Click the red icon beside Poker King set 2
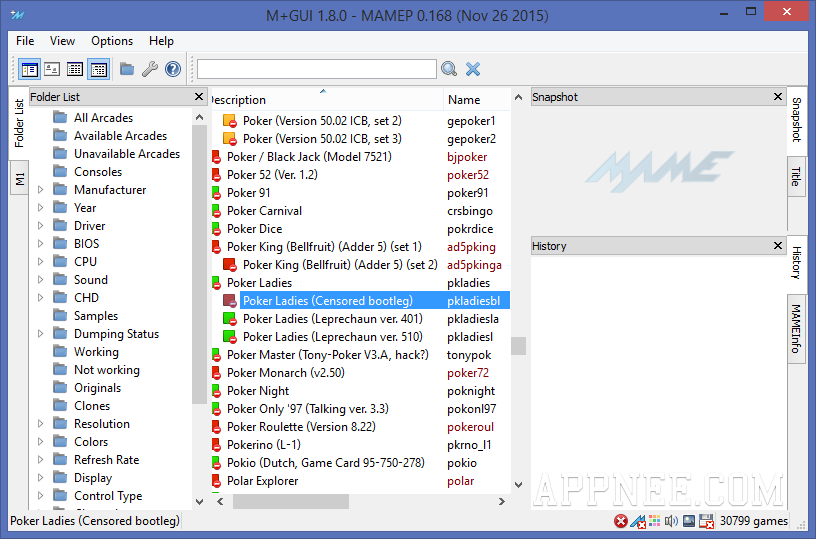 tap(230, 265)
